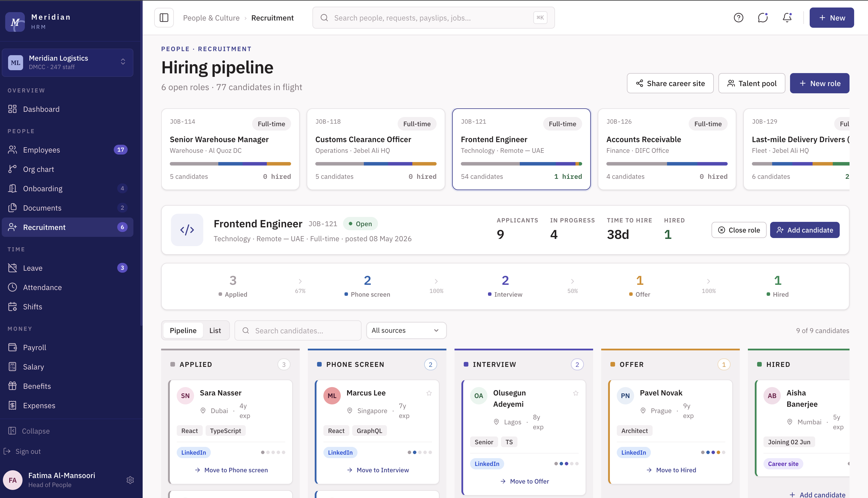Click the Sara Nasser SN avatar
The height and width of the screenshot is (498, 868).
pos(185,396)
